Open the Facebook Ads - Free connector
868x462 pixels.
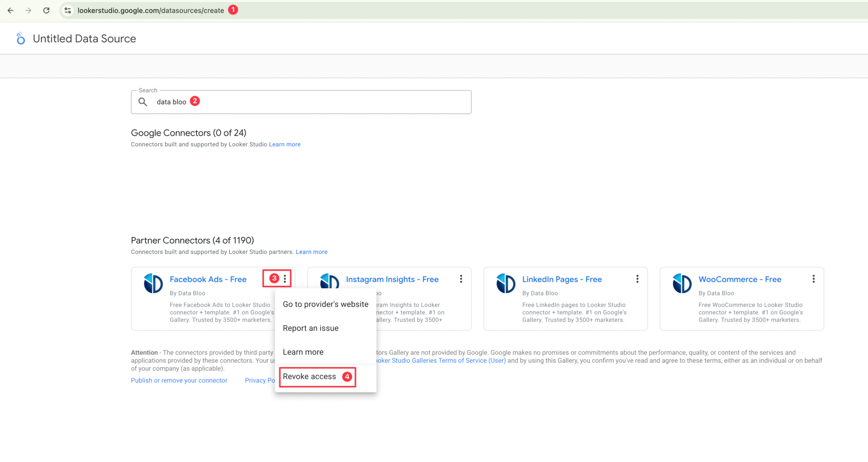click(x=208, y=279)
